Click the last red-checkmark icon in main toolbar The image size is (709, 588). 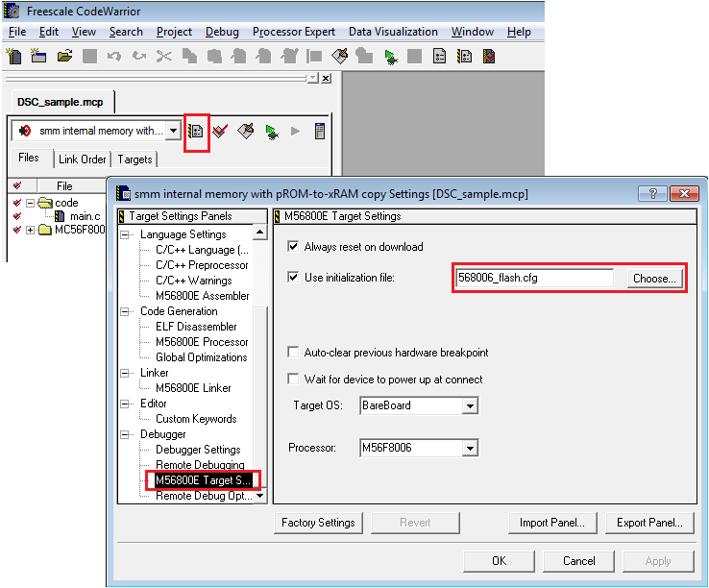489,57
